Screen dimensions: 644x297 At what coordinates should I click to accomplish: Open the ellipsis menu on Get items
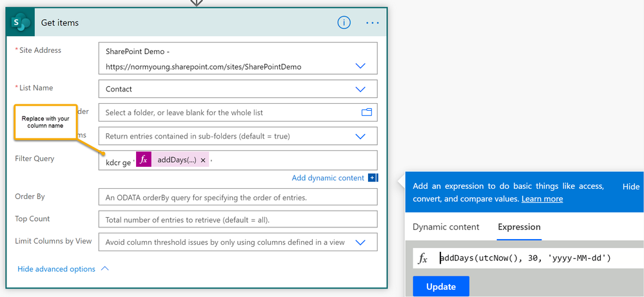pos(373,23)
